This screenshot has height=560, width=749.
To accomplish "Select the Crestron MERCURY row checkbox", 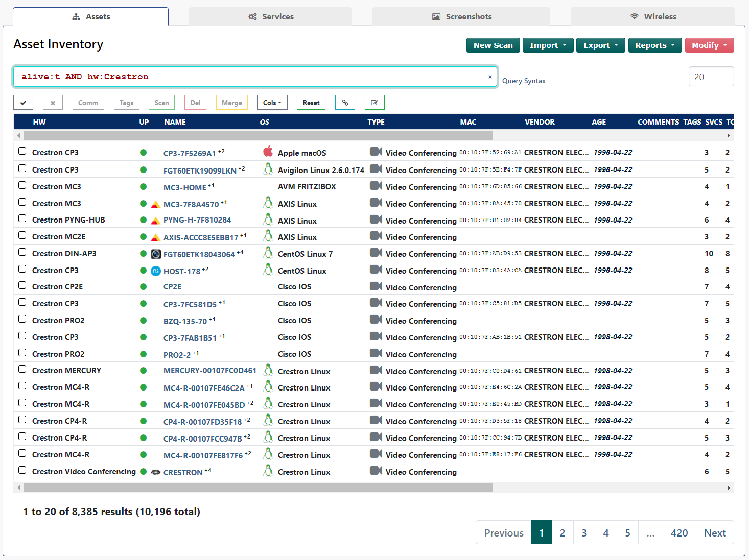I will [22, 369].
